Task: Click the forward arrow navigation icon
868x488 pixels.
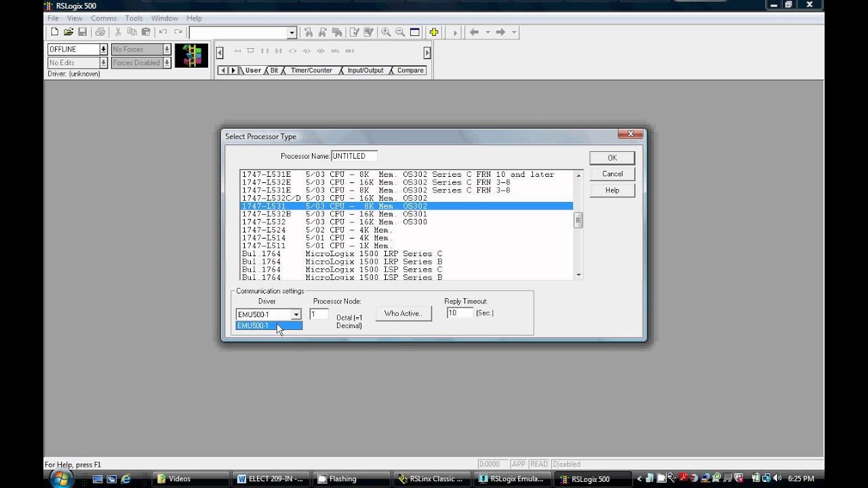Action: pos(500,32)
